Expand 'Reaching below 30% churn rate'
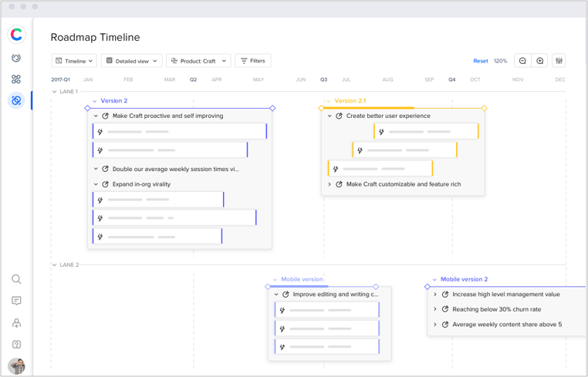This screenshot has width=588, height=377. coord(435,309)
